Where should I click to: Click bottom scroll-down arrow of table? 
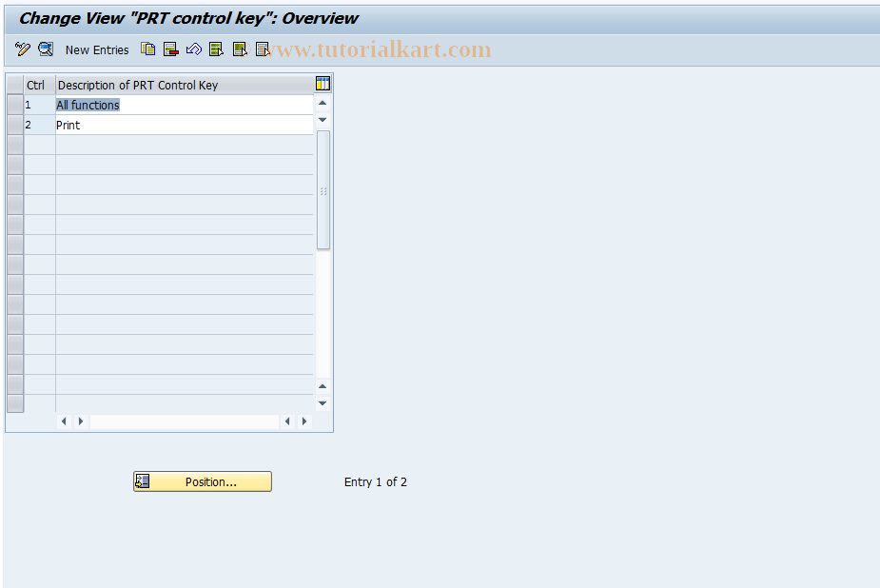point(323,402)
